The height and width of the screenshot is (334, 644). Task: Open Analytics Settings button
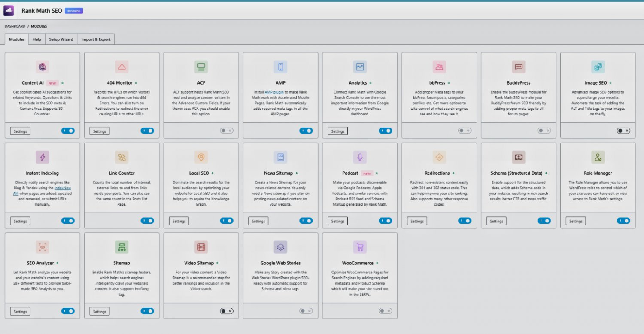click(x=337, y=131)
